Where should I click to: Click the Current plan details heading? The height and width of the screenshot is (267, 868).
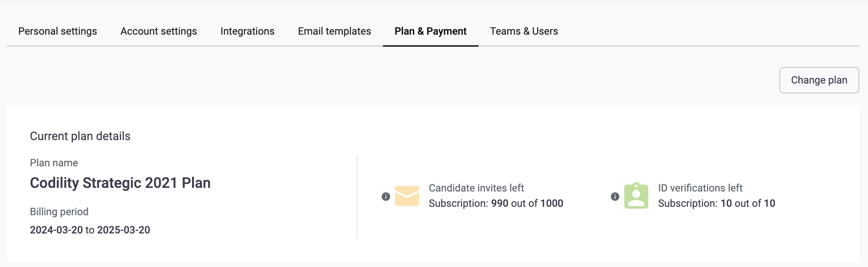(x=80, y=136)
